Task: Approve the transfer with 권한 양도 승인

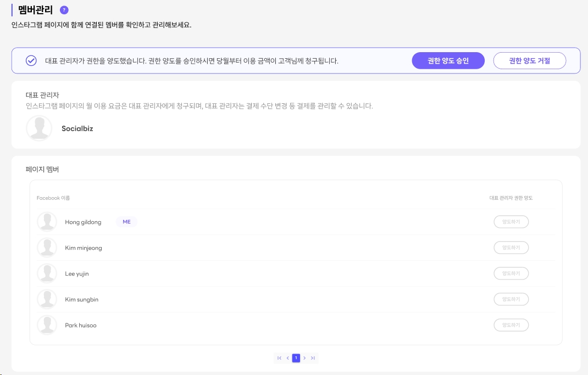Action: click(x=448, y=60)
